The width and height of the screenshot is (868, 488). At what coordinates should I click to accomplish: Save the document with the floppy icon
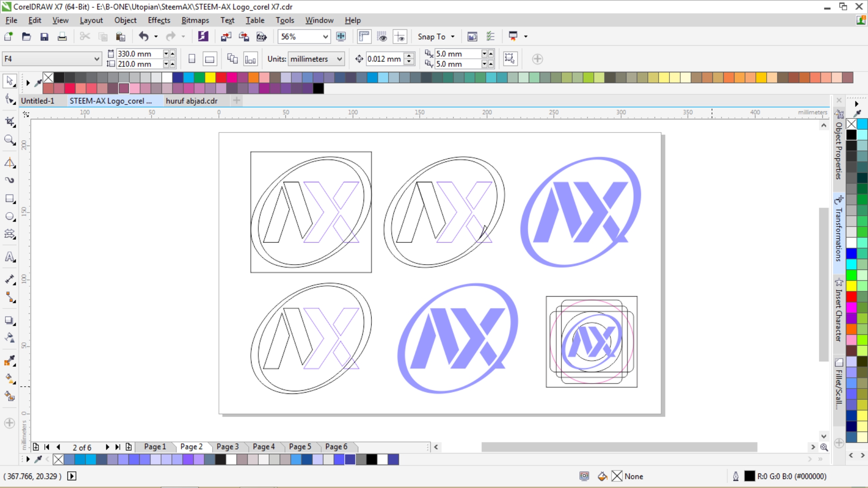[44, 37]
